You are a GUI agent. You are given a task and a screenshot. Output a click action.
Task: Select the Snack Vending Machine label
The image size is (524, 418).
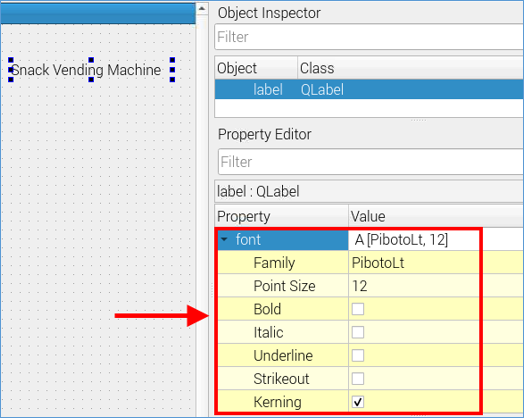point(91,70)
